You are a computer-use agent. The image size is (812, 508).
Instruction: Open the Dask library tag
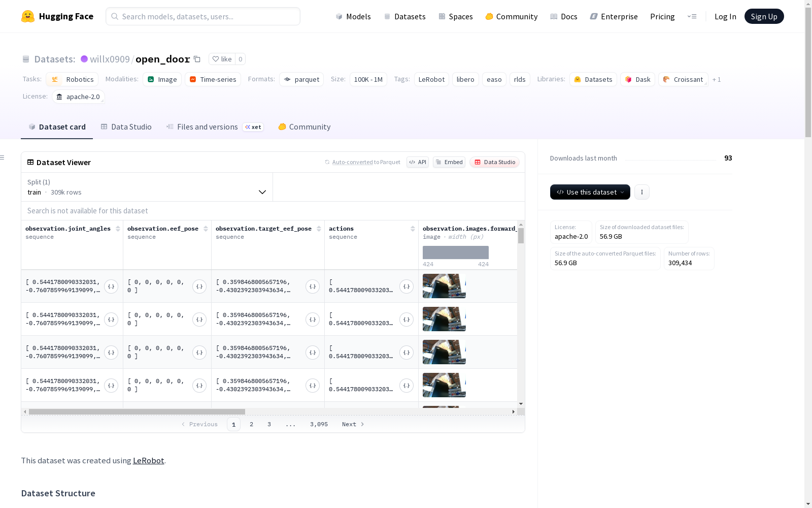[637, 79]
